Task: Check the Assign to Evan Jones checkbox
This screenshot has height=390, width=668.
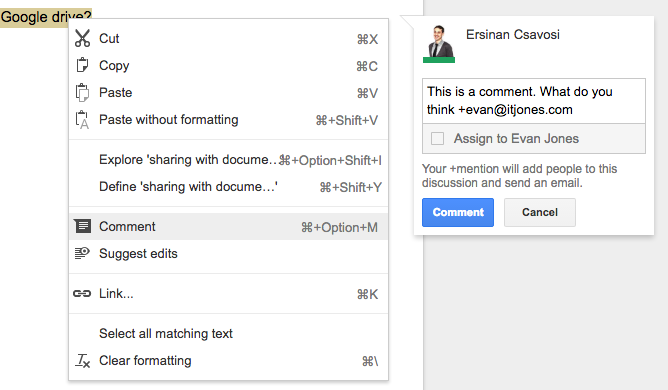Action: click(438, 139)
